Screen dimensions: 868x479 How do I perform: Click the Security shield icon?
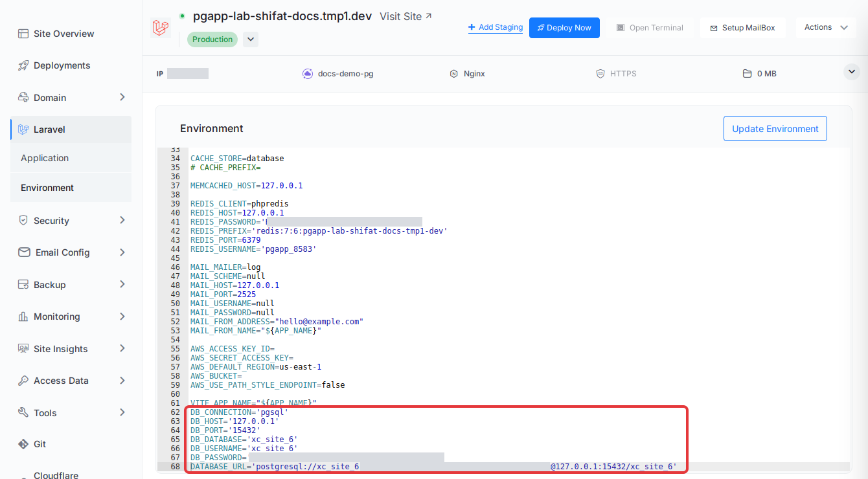click(23, 221)
